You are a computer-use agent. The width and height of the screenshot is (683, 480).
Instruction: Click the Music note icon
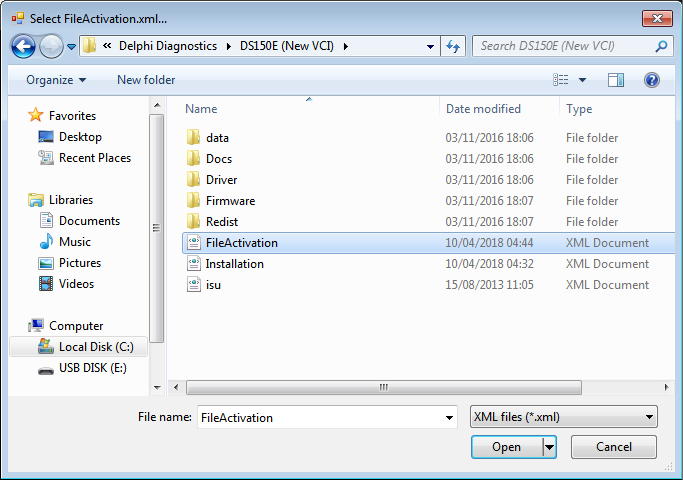click(46, 241)
